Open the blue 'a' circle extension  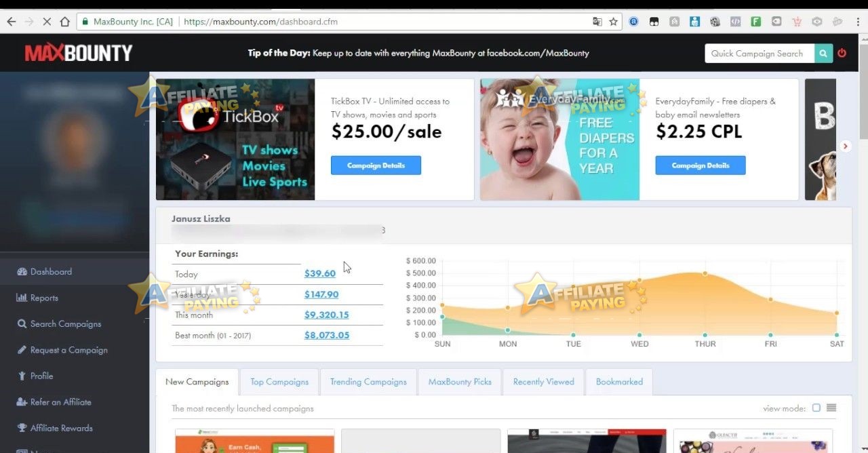[634, 22]
